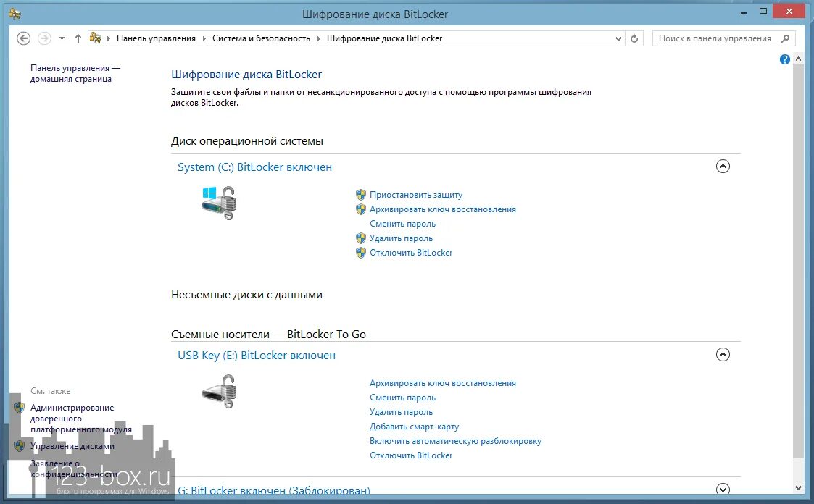This screenshot has width=814, height=504.
Task: Click the System C: drive lock icon
Action: 219,203
